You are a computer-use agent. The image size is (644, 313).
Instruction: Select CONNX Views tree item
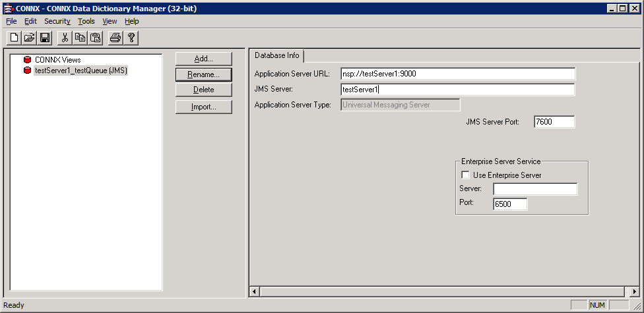click(58, 60)
